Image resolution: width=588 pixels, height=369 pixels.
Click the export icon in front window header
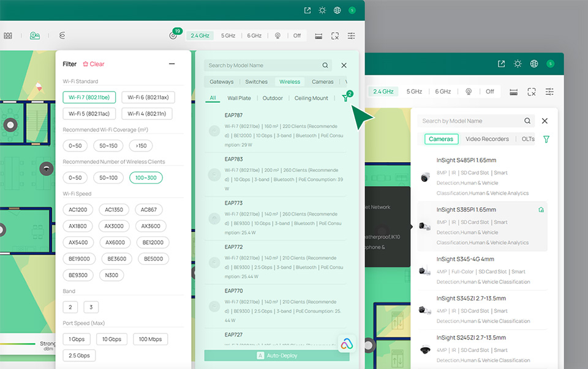(x=307, y=10)
